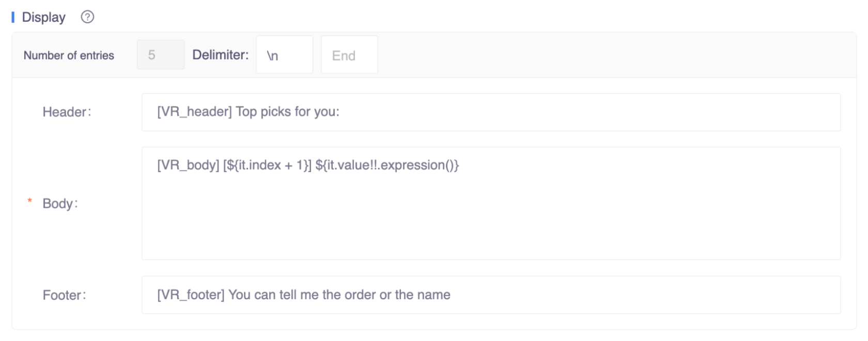Image resolution: width=868 pixels, height=341 pixels.
Task: Click the 'Number of entries' label
Action: pos(69,55)
